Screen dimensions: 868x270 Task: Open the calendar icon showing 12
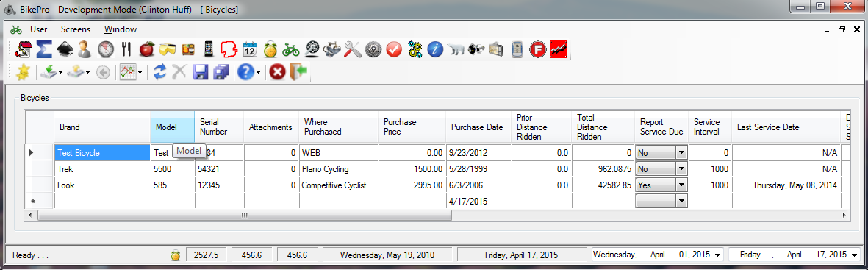coord(250,50)
